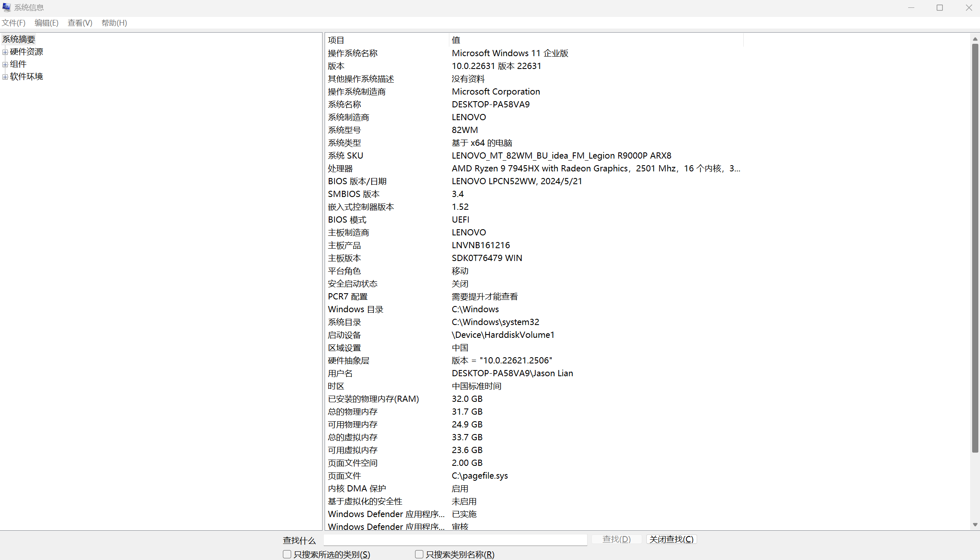
Task: Expand the 硬件资源 tree node
Action: click(5, 52)
